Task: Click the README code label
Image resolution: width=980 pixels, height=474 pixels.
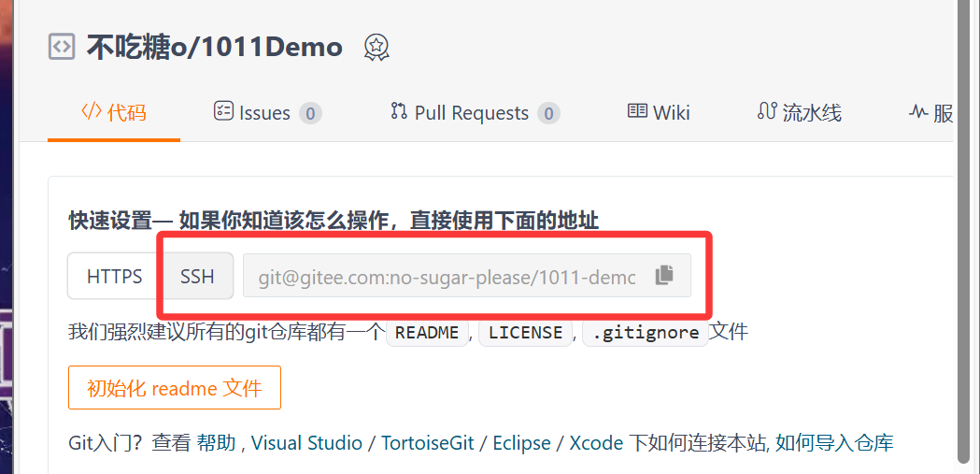Action: tap(428, 333)
